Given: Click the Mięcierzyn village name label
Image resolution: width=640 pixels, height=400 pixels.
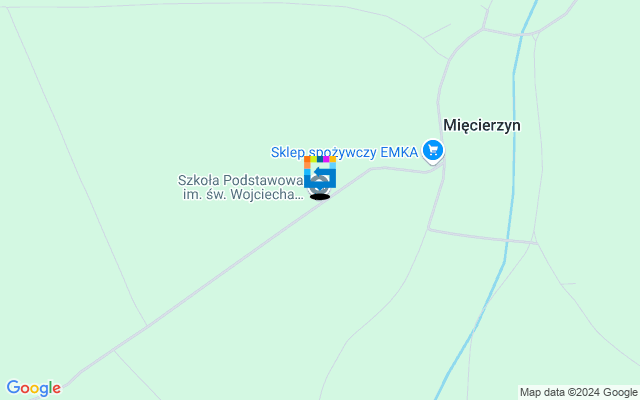Looking at the screenshot, I should point(482,125).
